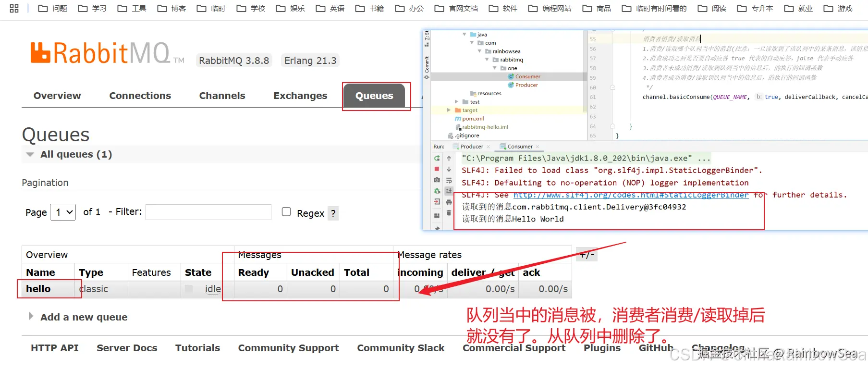Expand the Add a new queue section
The height and width of the screenshot is (370, 868).
[31, 316]
